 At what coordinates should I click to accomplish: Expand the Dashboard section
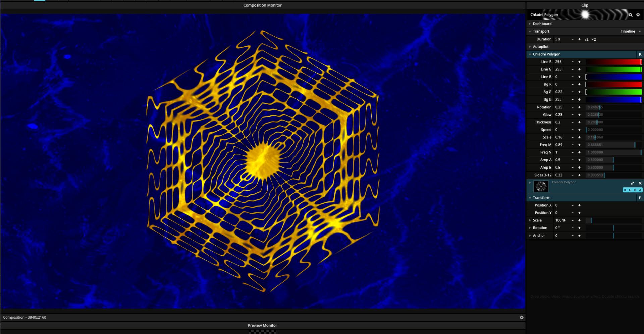pos(542,24)
